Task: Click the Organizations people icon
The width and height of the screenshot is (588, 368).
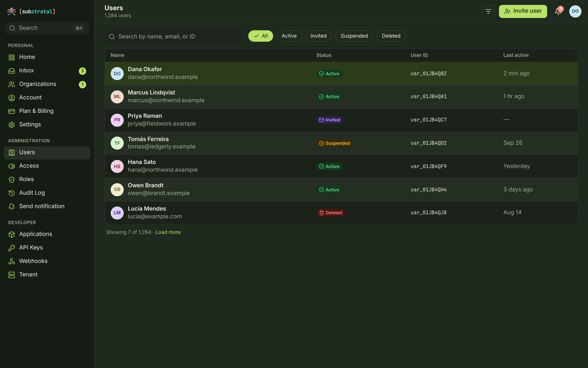Action: pos(12,84)
